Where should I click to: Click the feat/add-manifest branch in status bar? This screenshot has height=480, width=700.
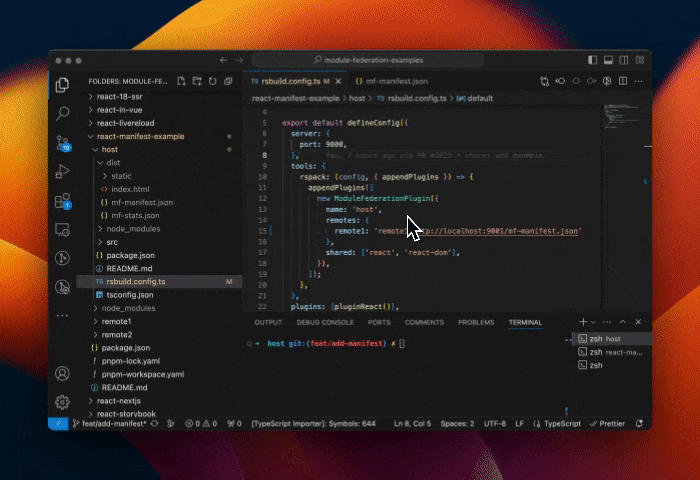coord(110,423)
